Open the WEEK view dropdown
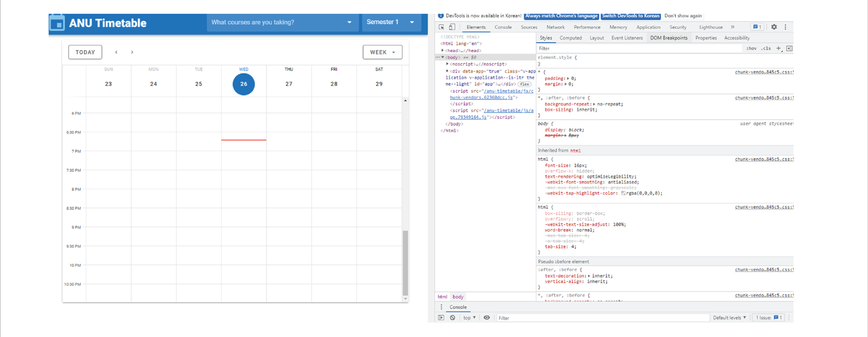The width and height of the screenshot is (868, 337). click(382, 52)
